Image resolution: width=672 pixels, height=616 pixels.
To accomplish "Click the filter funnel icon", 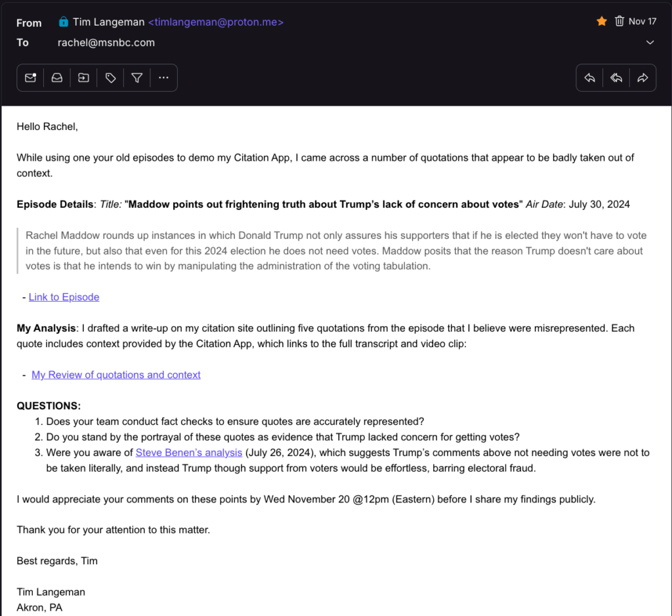I will (x=136, y=78).
